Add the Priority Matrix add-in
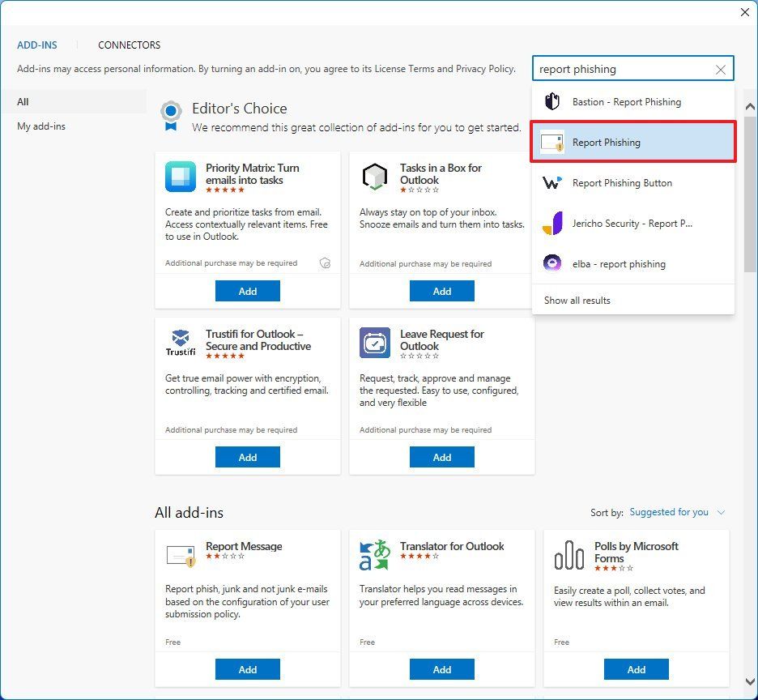Image resolution: width=758 pixels, height=700 pixels. (x=247, y=290)
